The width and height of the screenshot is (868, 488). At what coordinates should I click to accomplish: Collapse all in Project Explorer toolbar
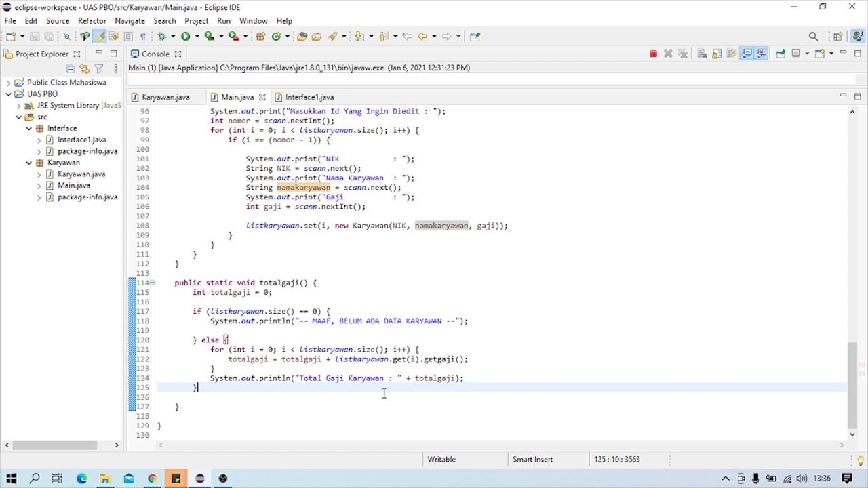click(x=70, y=68)
